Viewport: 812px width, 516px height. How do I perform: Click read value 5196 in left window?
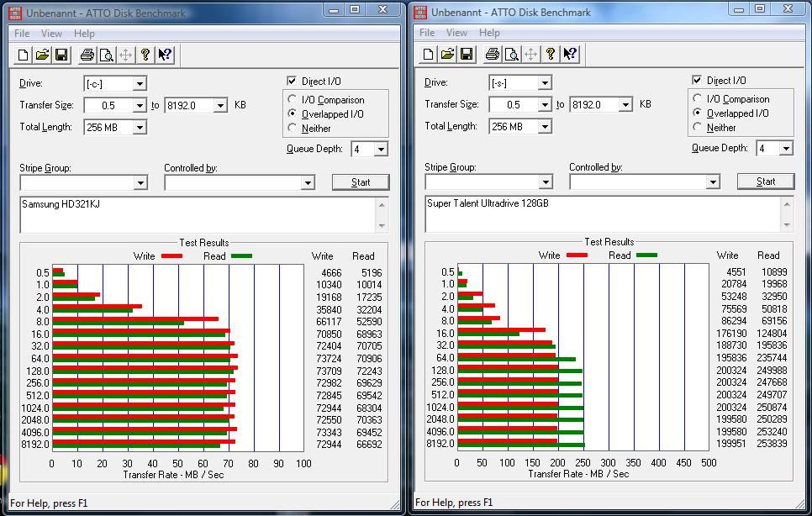(x=372, y=273)
